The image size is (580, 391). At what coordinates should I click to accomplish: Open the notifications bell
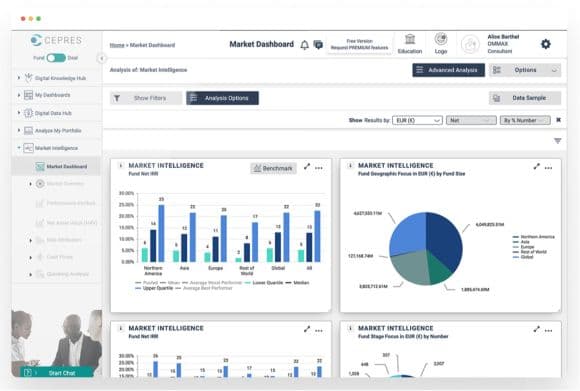tap(304, 45)
